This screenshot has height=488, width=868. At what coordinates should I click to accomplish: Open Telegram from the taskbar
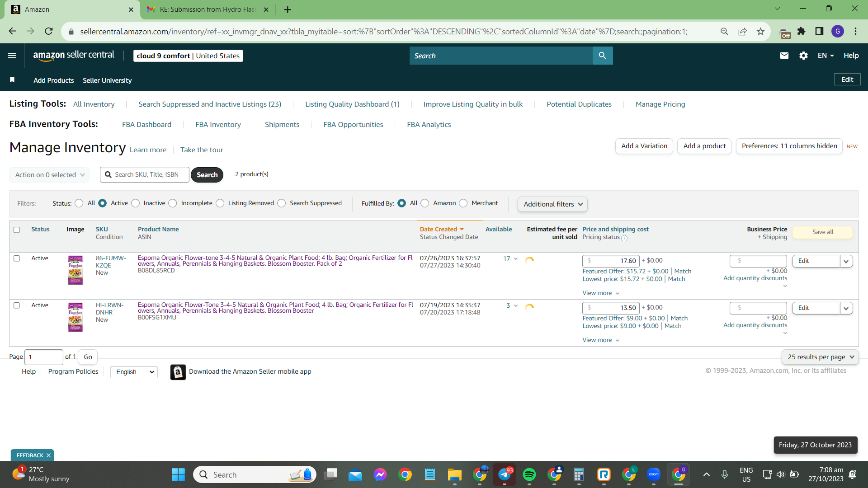[505, 474]
